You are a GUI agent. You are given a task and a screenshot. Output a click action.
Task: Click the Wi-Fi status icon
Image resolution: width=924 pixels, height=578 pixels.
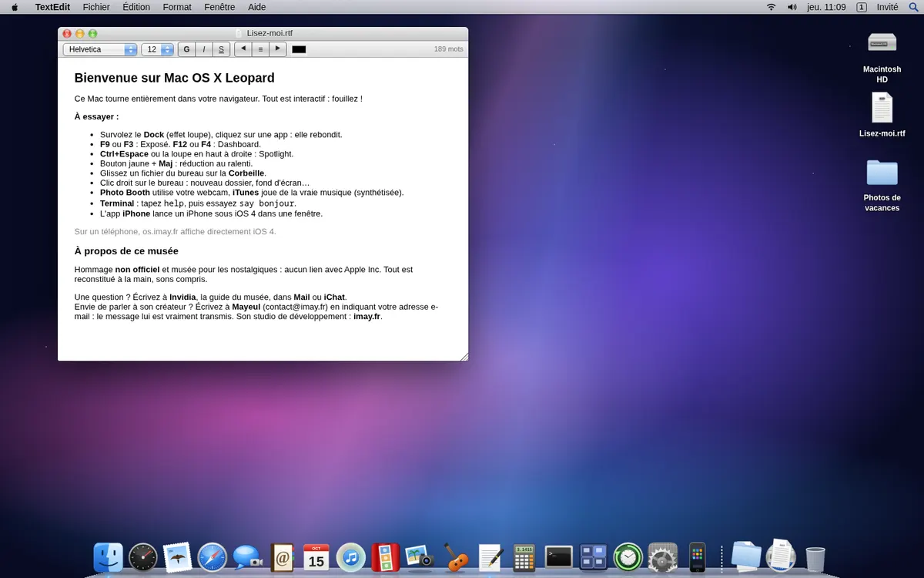coord(771,7)
